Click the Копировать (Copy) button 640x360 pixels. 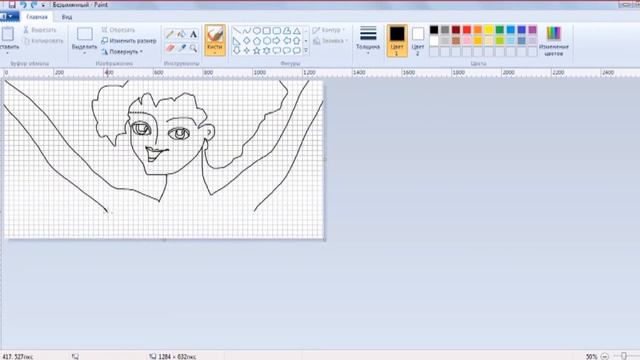(x=43, y=41)
